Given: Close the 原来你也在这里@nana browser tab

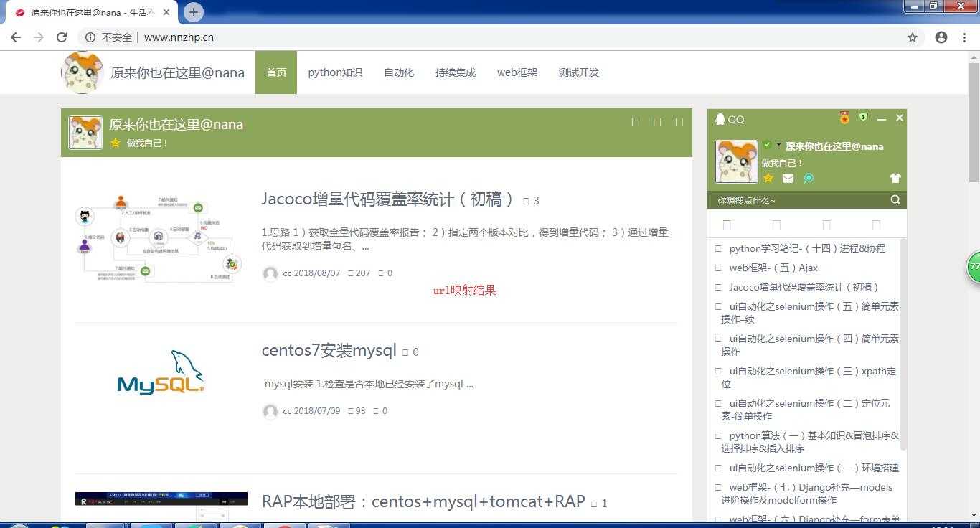Looking at the screenshot, I should pos(167,12).
